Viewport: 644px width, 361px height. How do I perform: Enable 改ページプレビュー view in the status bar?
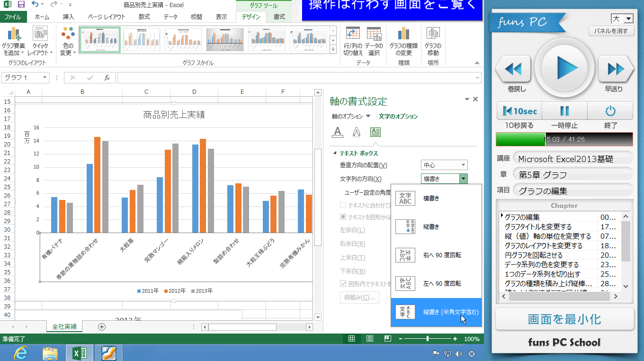386,339
